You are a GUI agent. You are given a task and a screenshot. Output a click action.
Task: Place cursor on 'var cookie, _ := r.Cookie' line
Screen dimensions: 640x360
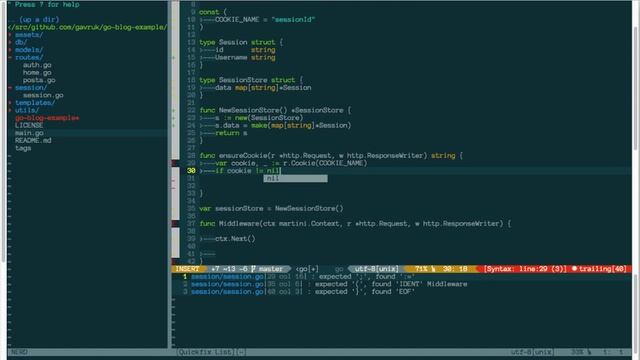pyautogui.click(x=283, y=163)
